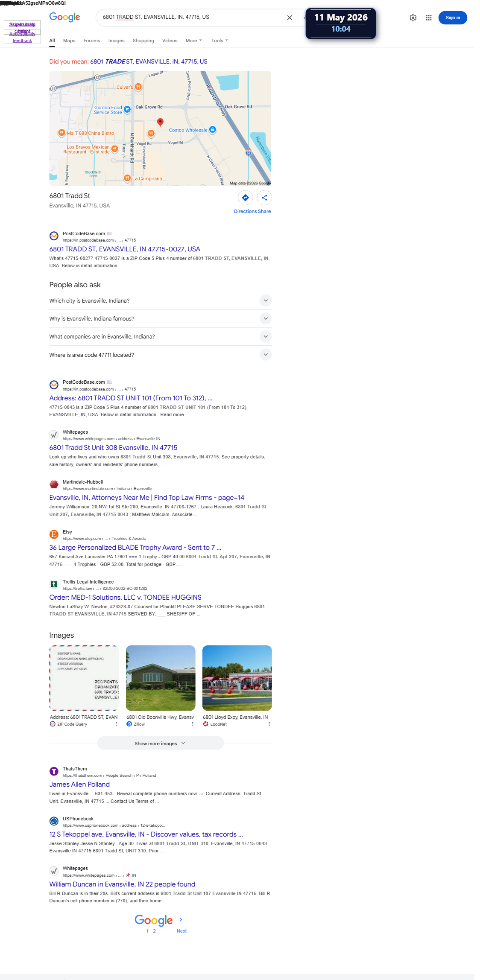Open the Google apps grid icon
The width and height of the screenshot is (480, 980).
[429, 17]
